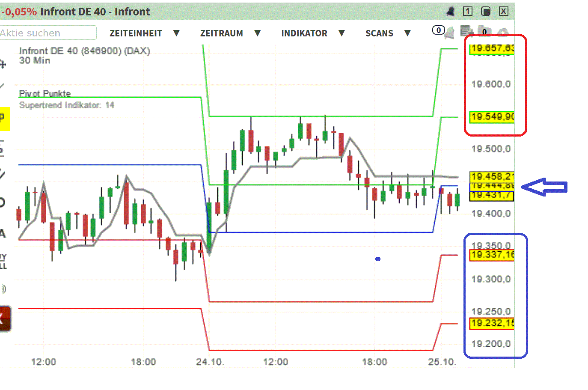The width and height of the screenshot is (588, 390).
Task: Click the 19.300,0 axis value
Action: (x=491, y=279)
